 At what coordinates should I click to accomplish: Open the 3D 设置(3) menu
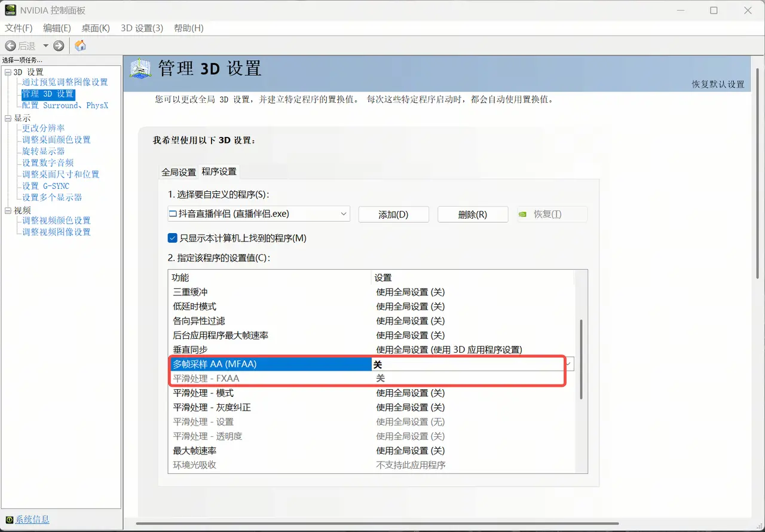(142, 28)
